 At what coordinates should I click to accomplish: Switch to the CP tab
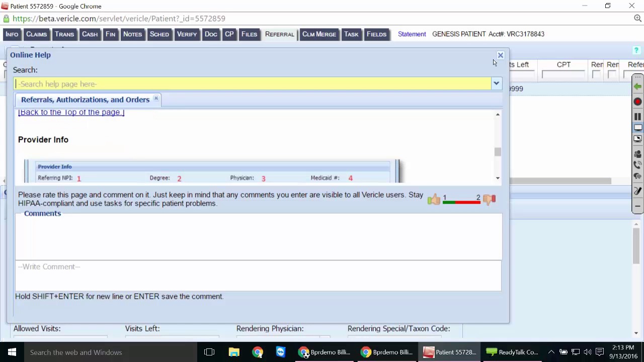[x=229, y=34]
